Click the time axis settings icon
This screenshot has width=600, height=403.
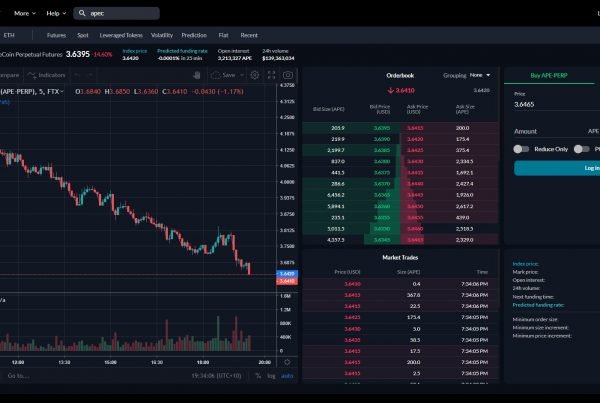(287, 362)
